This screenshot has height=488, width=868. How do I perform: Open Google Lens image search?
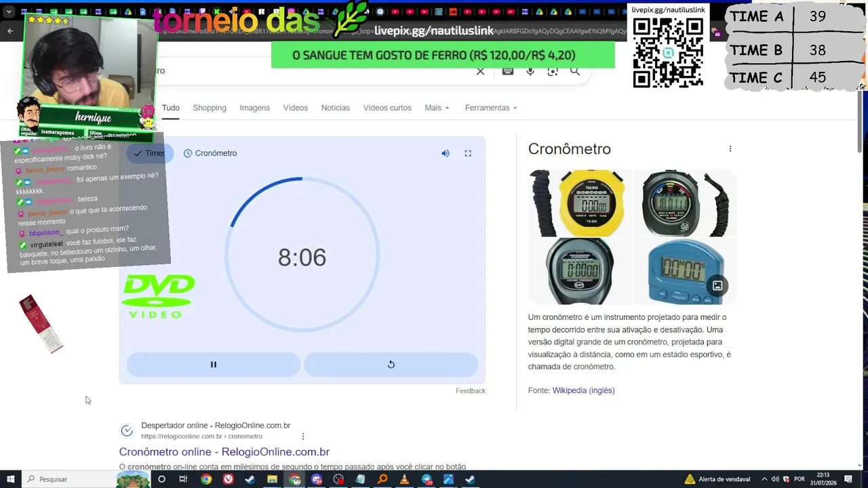553,71
